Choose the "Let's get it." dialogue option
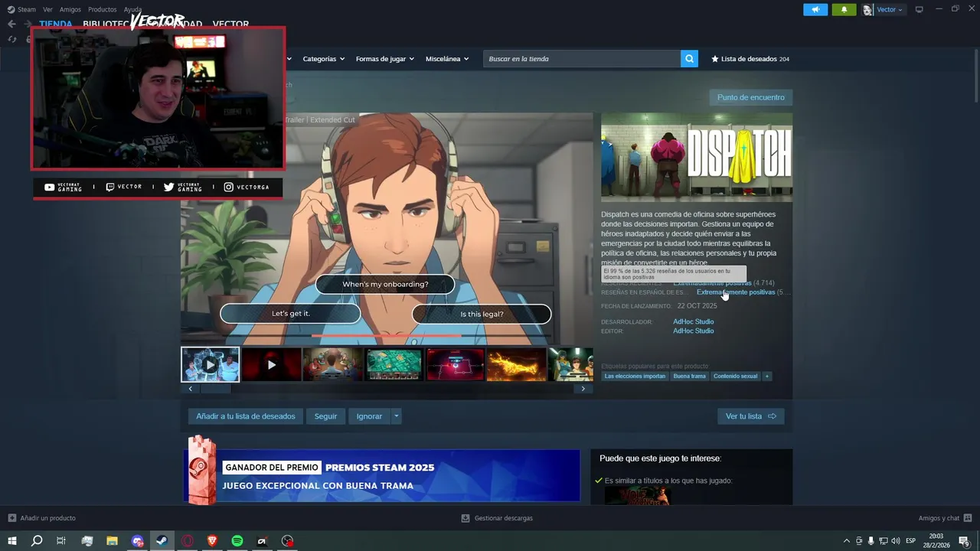 290,314
